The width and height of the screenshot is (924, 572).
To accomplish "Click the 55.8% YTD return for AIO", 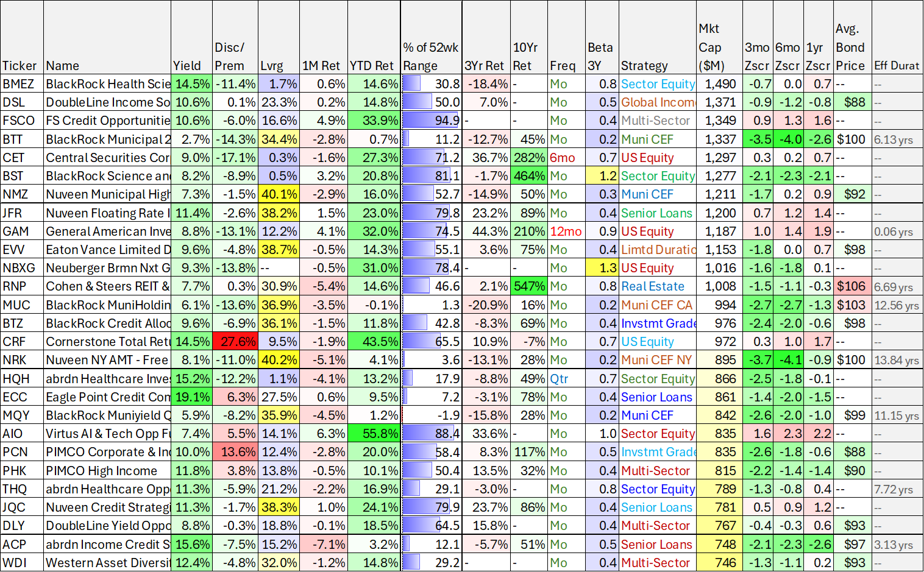I will pyautogui.click(x=374, y=434).
